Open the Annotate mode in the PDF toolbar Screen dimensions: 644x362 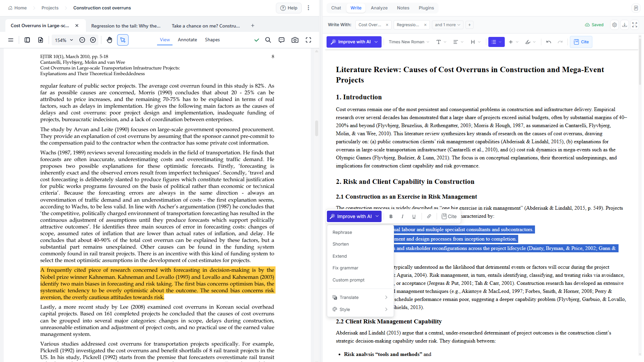pyautogui.click(x=187, y=40)
